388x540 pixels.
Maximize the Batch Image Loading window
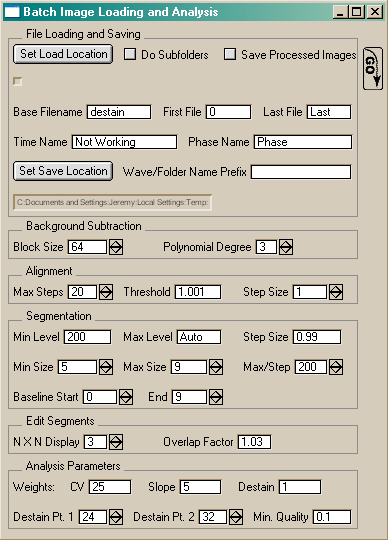pyautogui.click(x=356, y=12)
